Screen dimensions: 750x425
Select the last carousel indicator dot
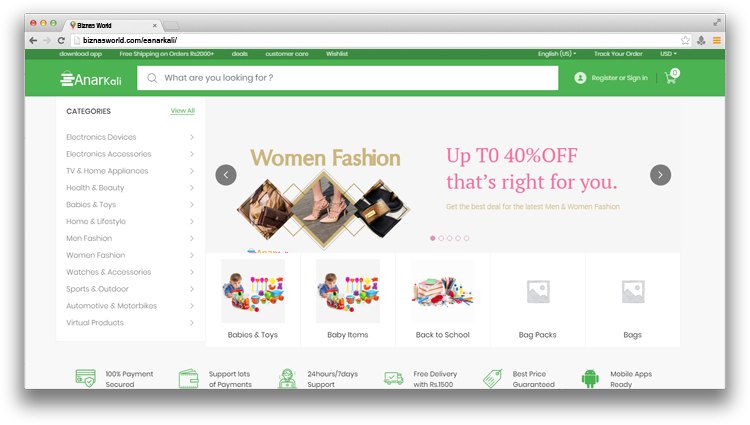point(466,238)
